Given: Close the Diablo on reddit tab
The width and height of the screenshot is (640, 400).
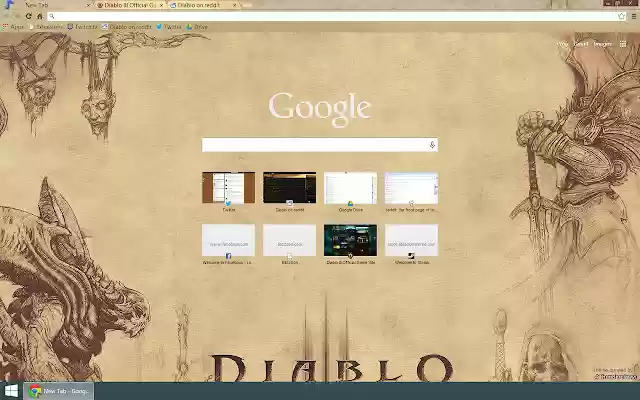Looking at the screenshot, I should point(234,5).
